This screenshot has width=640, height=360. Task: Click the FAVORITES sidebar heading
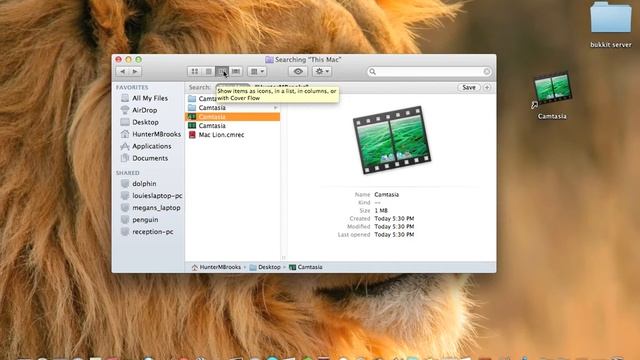coord(132,87)
